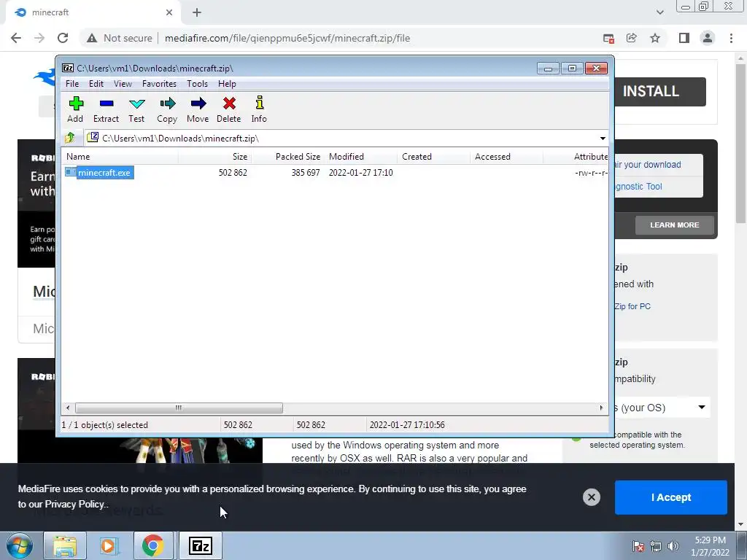Click the Extract toolbar icon
The height and width of the screenshot is (560, 747).
point(106,109)
